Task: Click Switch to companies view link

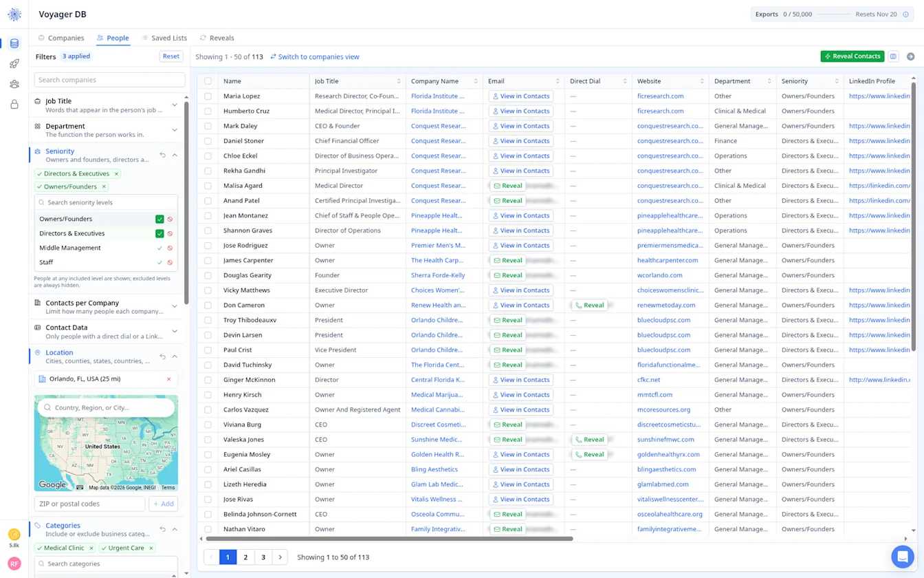Action: coord(314,56)
